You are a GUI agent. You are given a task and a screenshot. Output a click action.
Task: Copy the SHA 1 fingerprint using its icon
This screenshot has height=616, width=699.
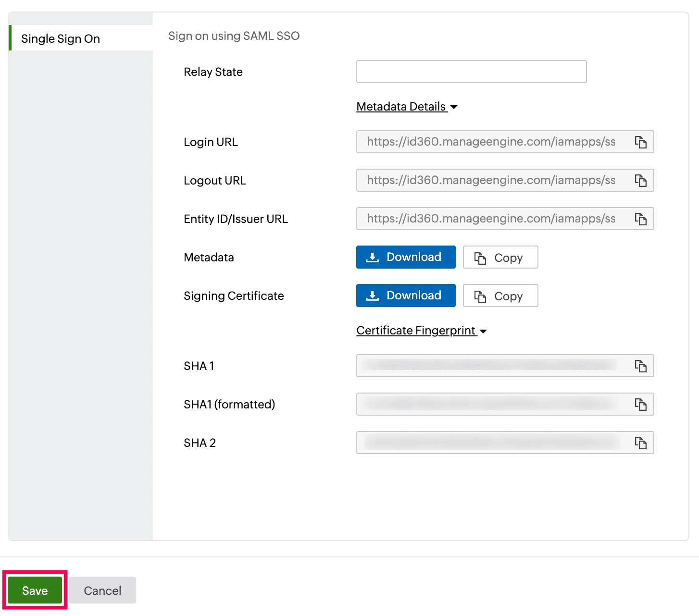click(x=641, y=366)
